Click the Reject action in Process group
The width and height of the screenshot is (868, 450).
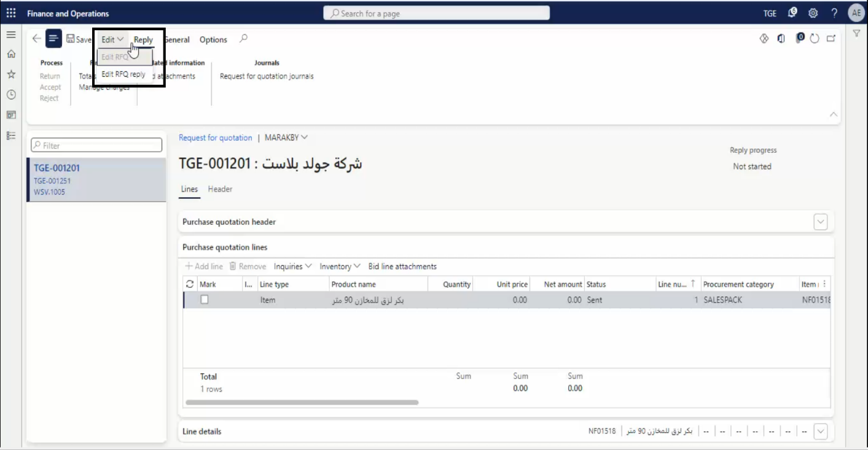(49, 98)
